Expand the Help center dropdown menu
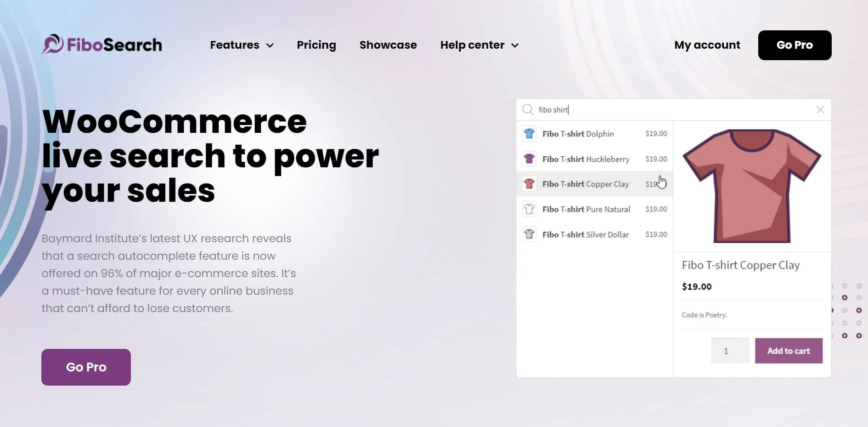 (x=479, y=45)
